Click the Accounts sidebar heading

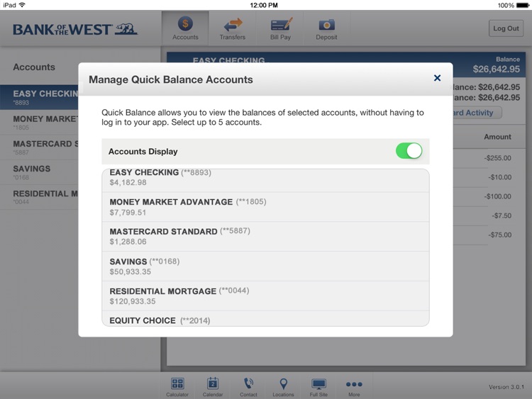34,67
